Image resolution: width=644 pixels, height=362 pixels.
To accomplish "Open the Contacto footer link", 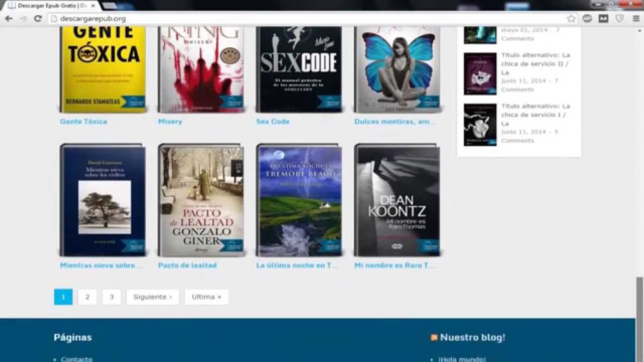I will (x=76, y=359).
